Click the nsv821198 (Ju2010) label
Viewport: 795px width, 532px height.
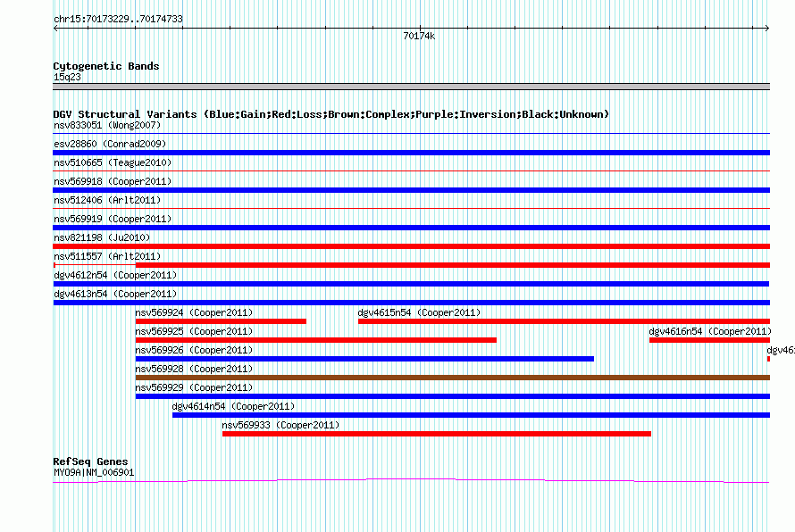pos(102,237)
